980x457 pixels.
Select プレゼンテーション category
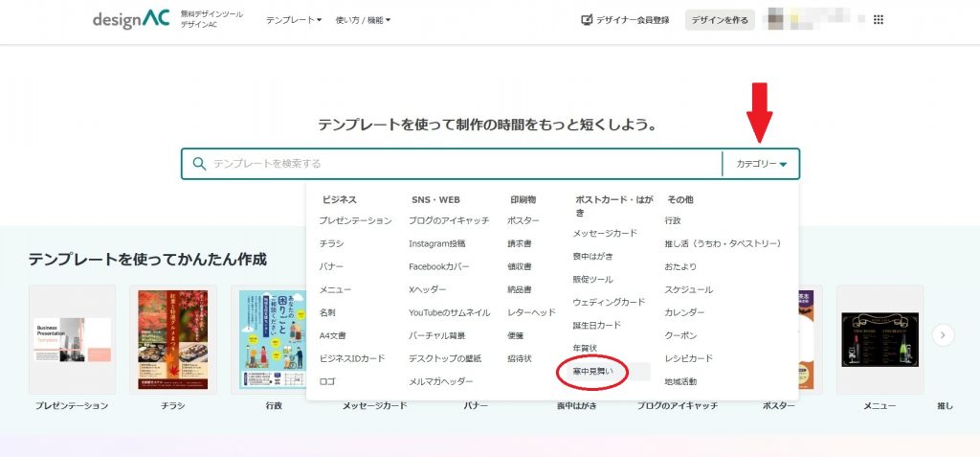pos(356,220)
